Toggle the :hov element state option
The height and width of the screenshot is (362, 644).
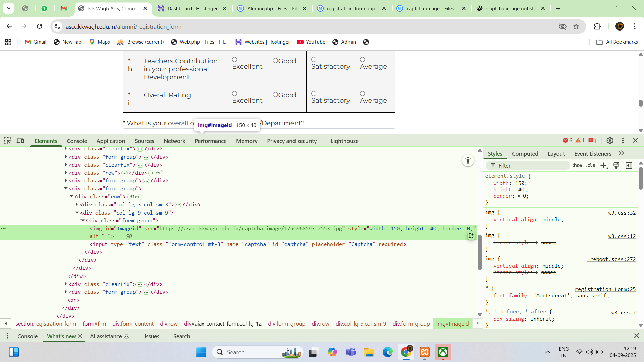pos(577,165)
